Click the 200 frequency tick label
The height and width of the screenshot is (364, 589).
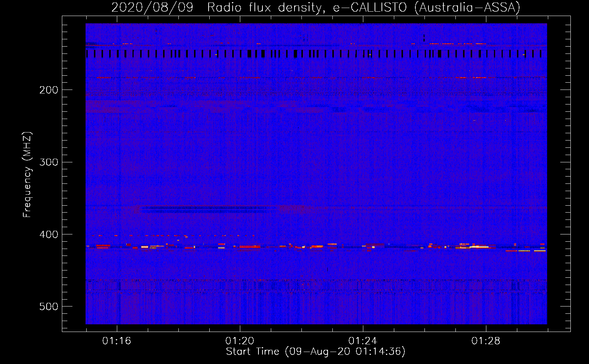pyautogui.click(x=49, y=90)
